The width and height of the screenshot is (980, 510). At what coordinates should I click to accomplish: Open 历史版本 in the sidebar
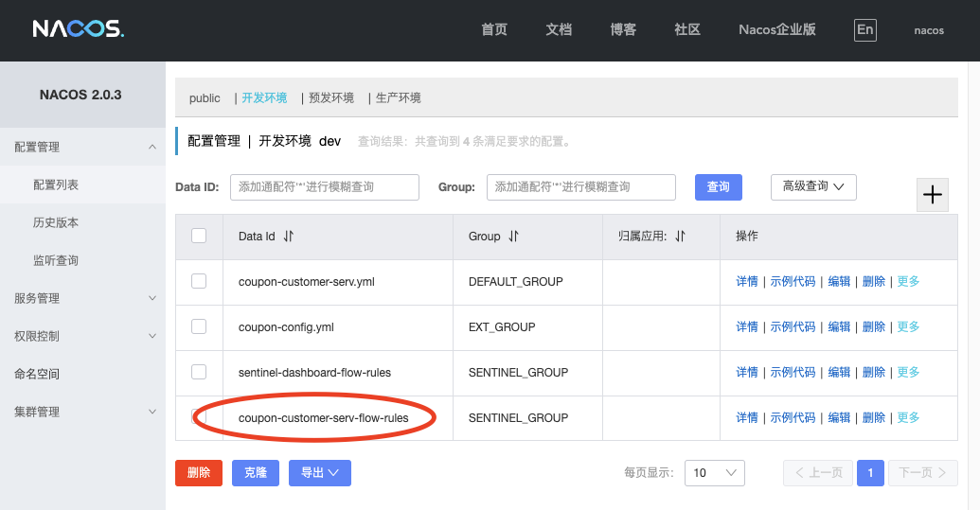click(56, 222)
